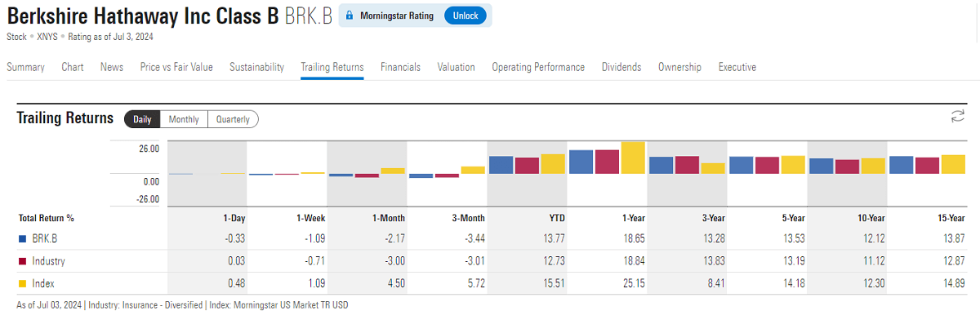Open the Summary tab
This screenshot has width=980, height=311.
[x=26, y=67]
